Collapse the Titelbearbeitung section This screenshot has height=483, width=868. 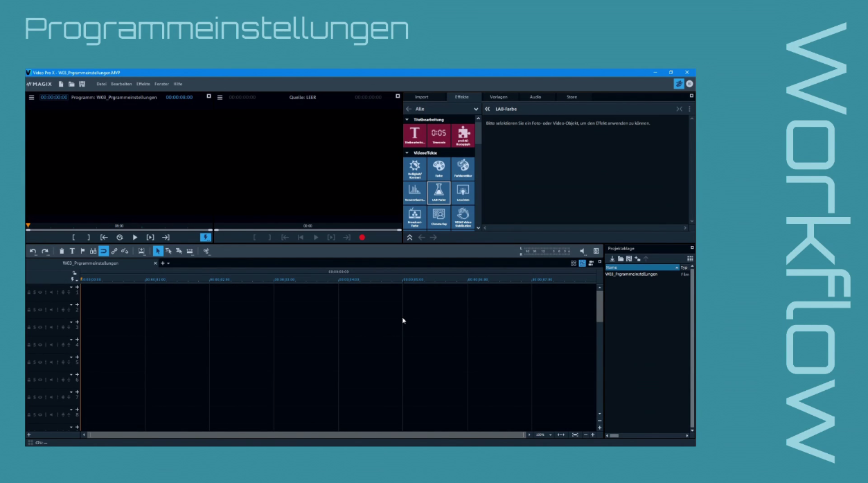(407, 120)
